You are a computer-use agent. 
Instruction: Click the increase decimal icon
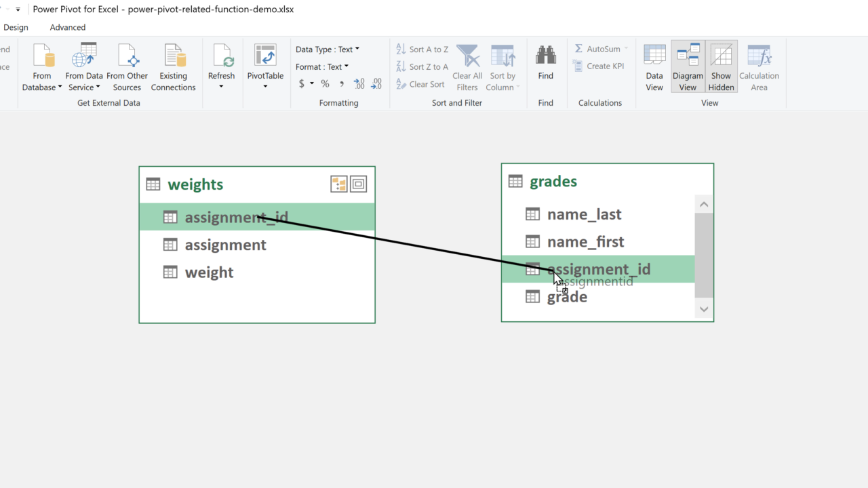pos(359,84)
